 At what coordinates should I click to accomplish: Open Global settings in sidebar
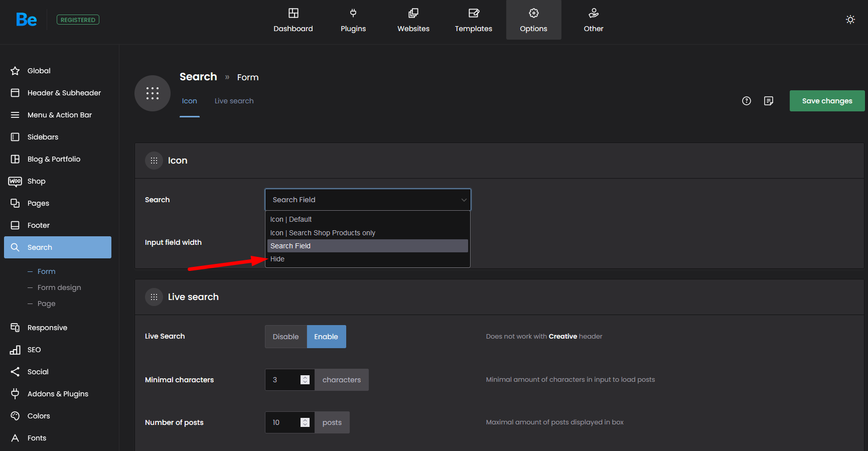(x=58, y=71)
